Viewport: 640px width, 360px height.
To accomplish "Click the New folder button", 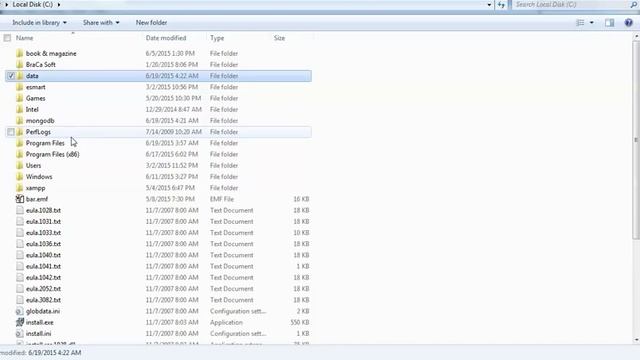I will coord(151,23).
